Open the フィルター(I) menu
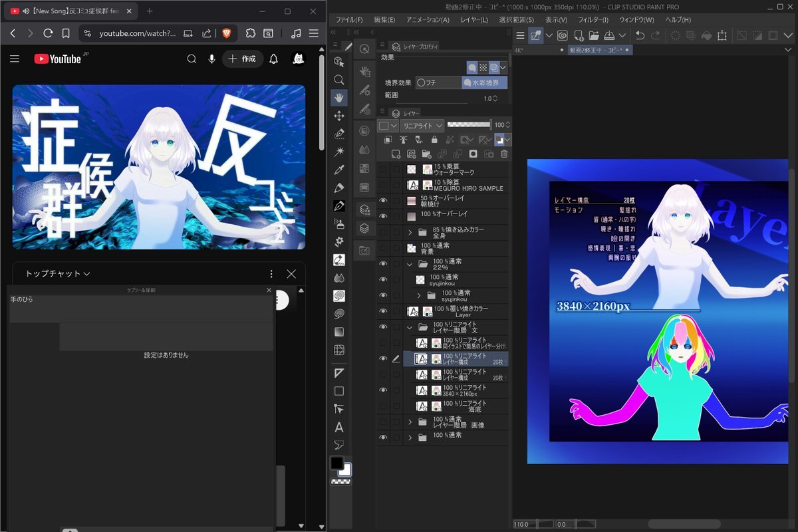798x532 pixels. click(592, 20)
